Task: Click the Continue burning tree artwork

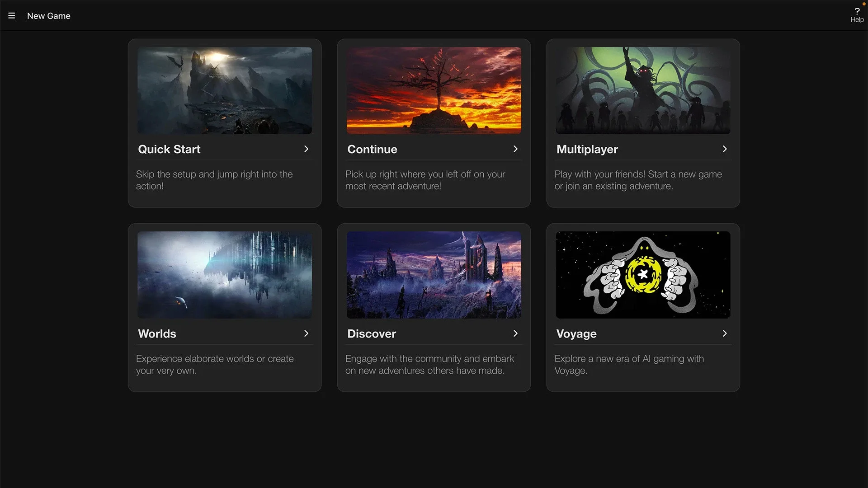Action: [434, 90]
